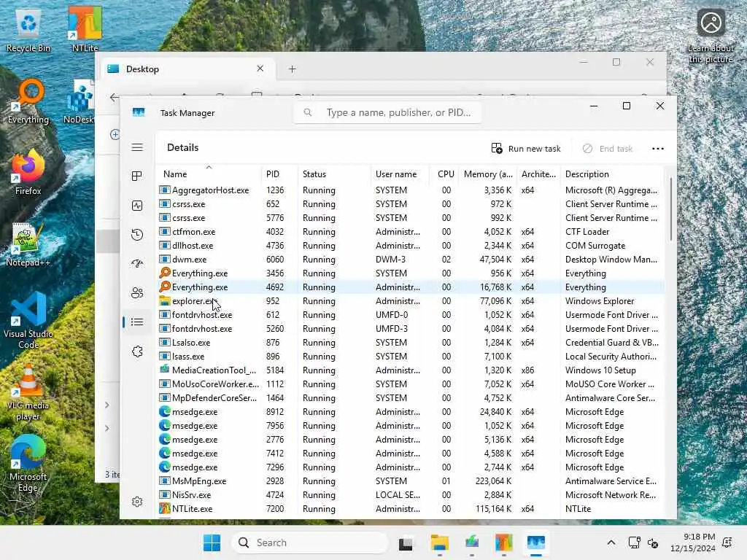Select lsass.exe process
Viewport: 747px width, 560px height.
(x=410, y=356)
